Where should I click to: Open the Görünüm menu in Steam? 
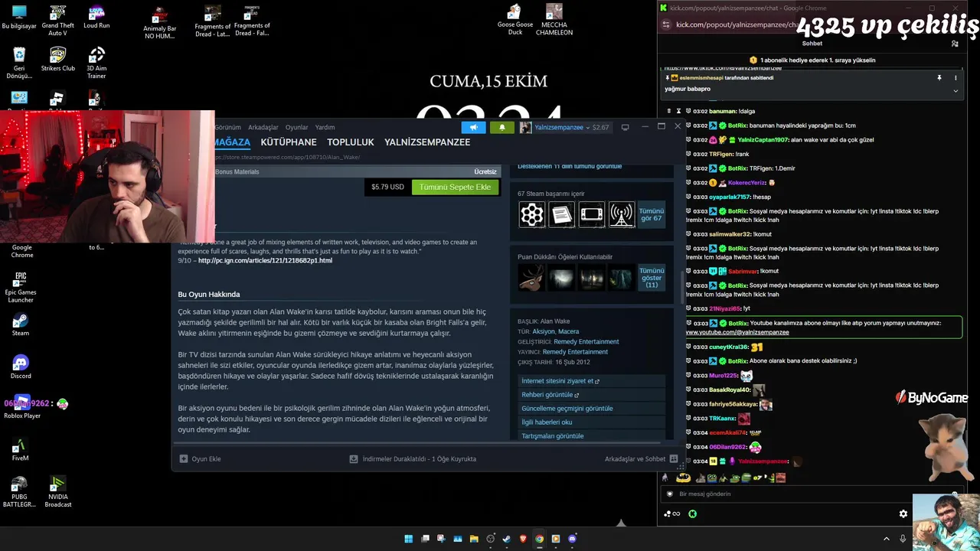pyautogui.click(x=227, y=127)
